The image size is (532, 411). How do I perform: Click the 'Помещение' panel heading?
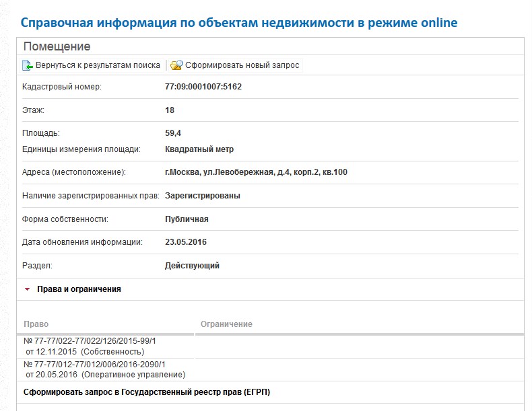tap(57, 46)
